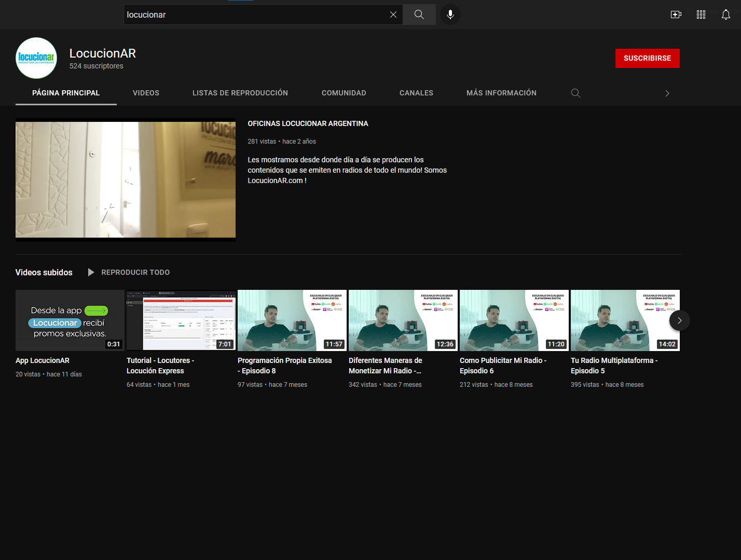
Task: Open the notifications bell
Action: [725, 15]
